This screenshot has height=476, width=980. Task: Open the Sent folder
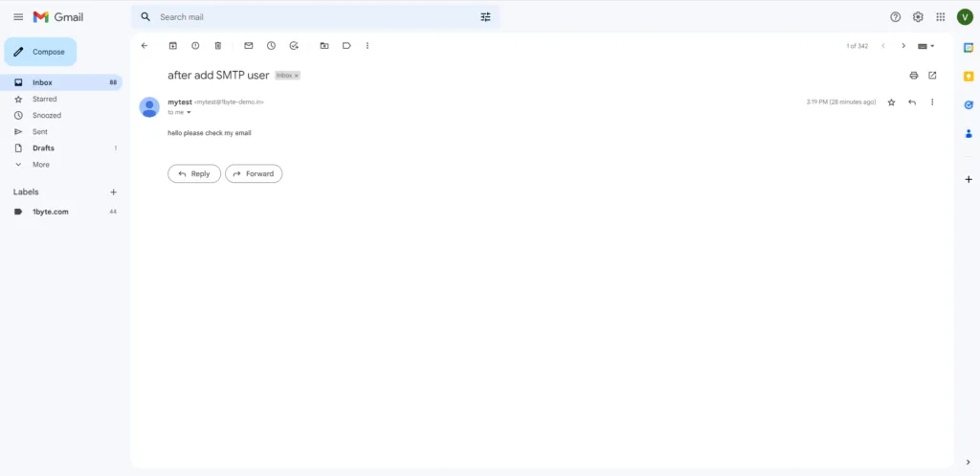coord(40,132)
